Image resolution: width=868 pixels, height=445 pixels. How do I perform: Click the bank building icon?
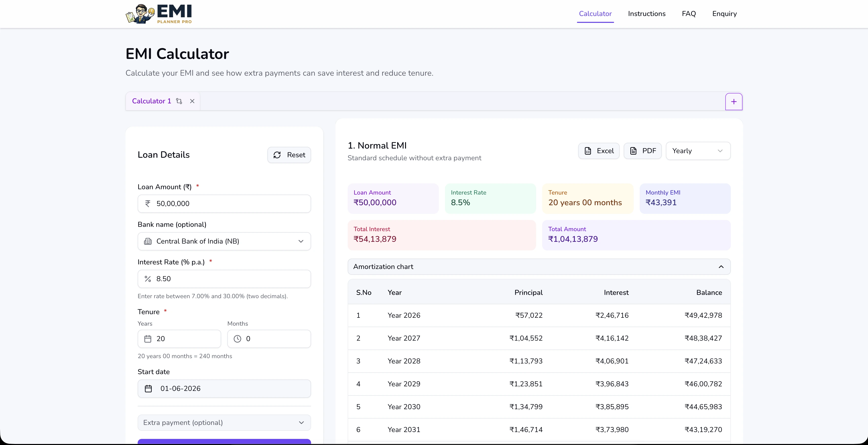(x=148, y=241)
